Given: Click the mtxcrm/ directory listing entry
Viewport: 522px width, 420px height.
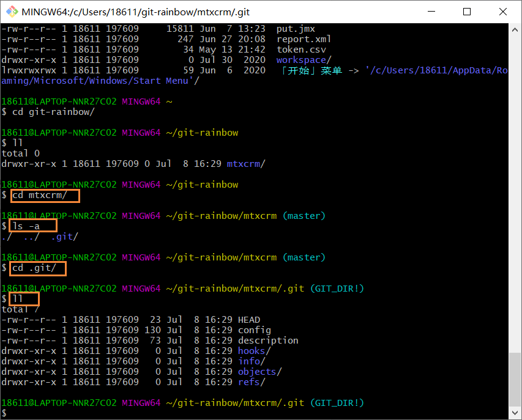Looking at the screenshot, I should point(246,164).
